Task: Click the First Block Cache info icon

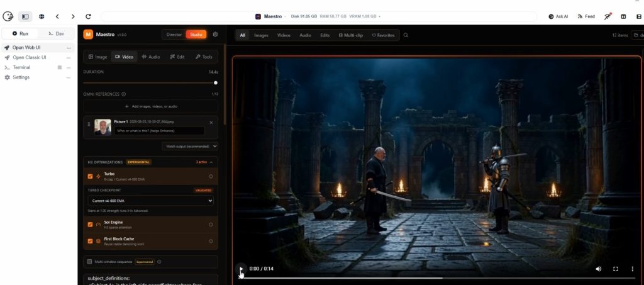Action: pyautogui.click(x=211, y=241)
